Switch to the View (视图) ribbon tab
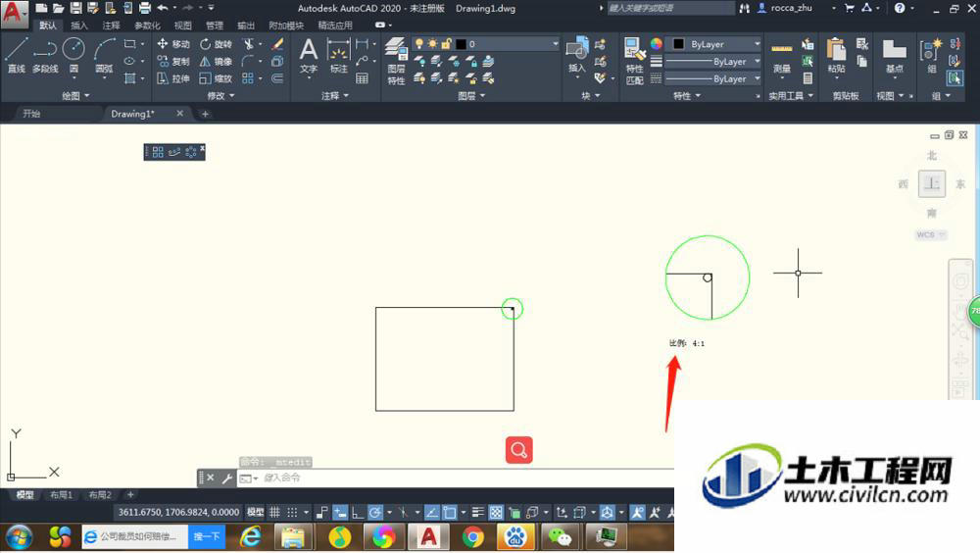The width and height of the screenshot is (980, 553). [x=182, y=25]
